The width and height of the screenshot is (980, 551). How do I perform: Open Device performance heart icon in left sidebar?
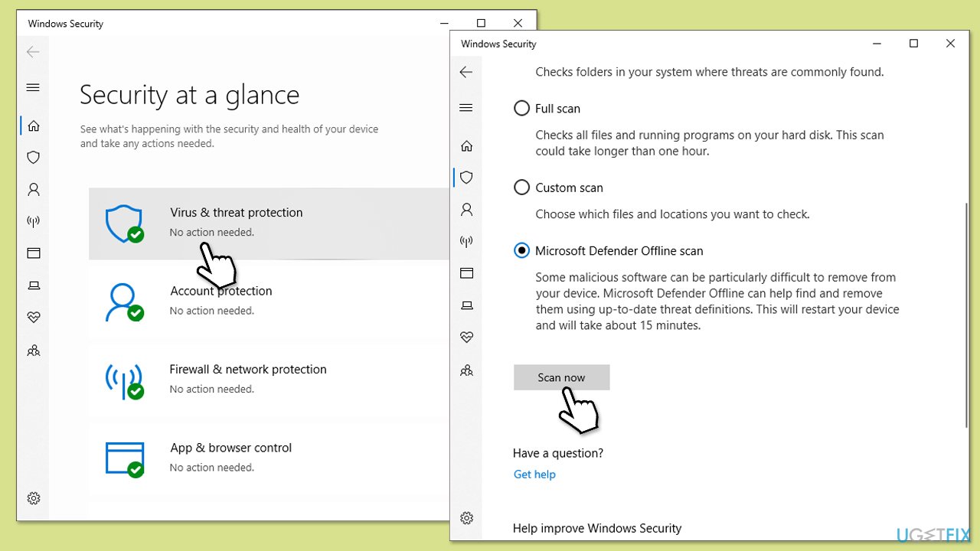33,318
